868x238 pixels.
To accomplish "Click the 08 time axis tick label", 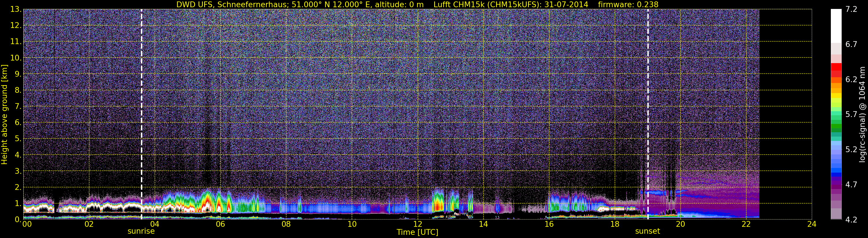I will click(x=286, y=224).
